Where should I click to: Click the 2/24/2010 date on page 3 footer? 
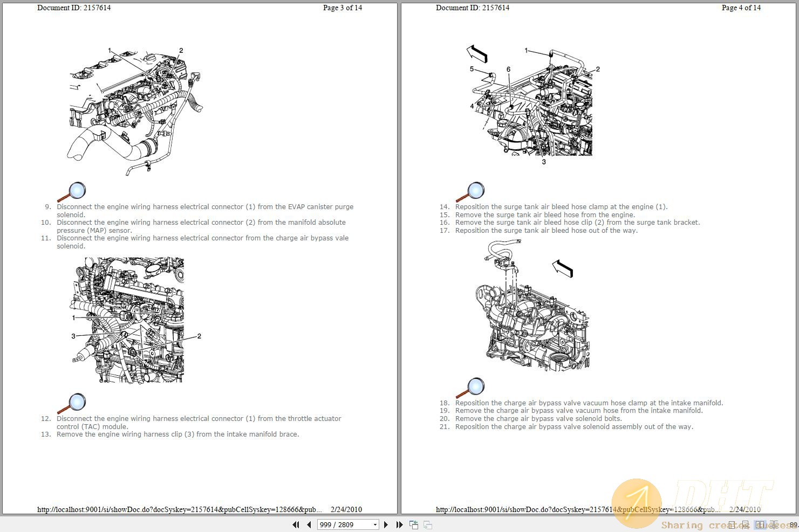pyautogui.click(x=346, y=509)
